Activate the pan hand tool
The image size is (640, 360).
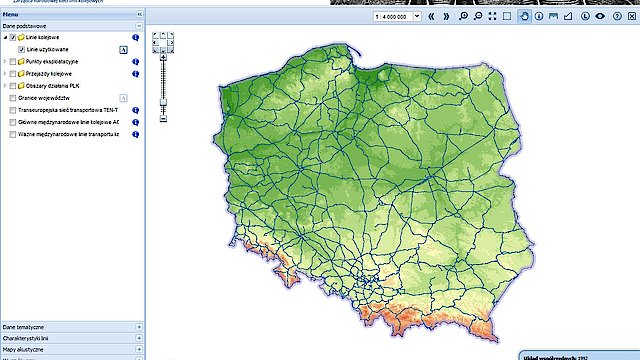click(x=524, y=16)
